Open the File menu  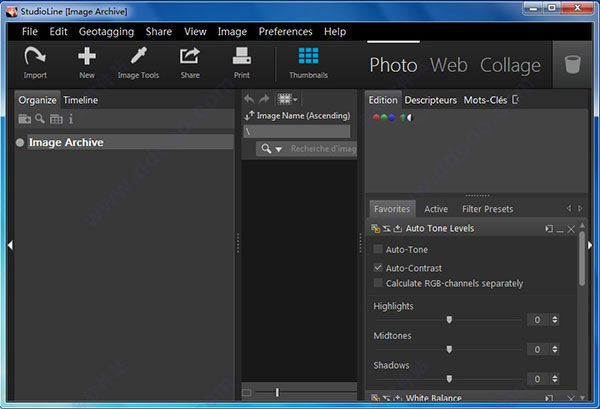pos(30,31)
